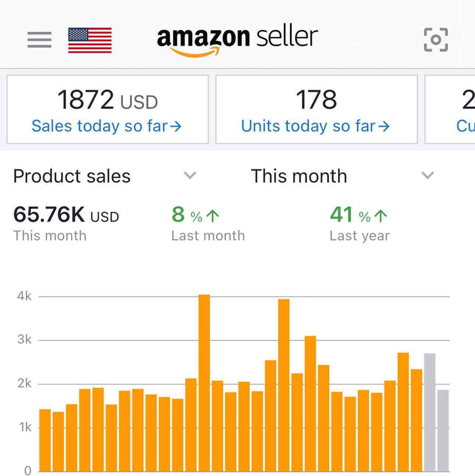Viewport: 475px width, 476px height.
Task: Tap the United States flag marketplace icon
Action: click(90, 40)
